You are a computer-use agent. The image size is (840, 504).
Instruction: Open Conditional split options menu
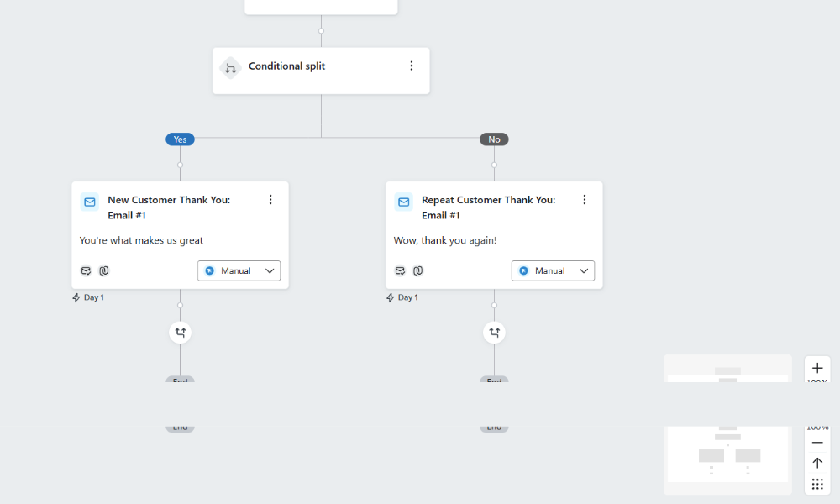click(x=412, y=66)
